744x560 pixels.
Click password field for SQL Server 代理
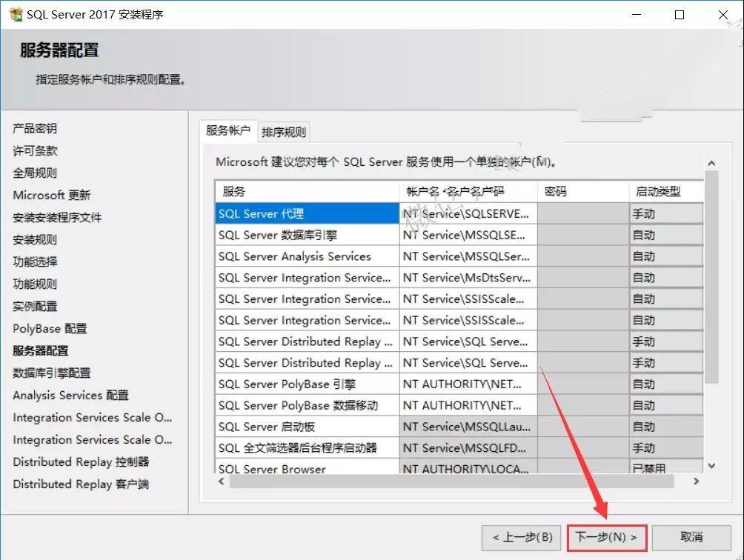(x=583, y=214)
